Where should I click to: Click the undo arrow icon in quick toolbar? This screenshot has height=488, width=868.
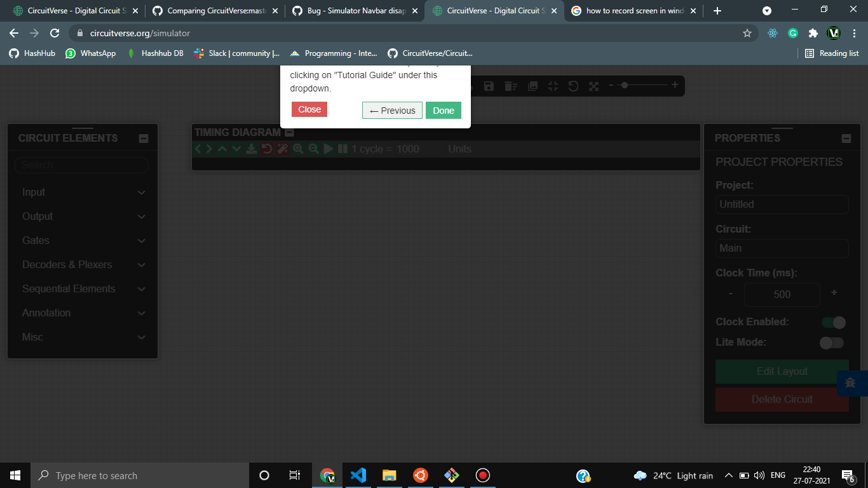point(573,86)
